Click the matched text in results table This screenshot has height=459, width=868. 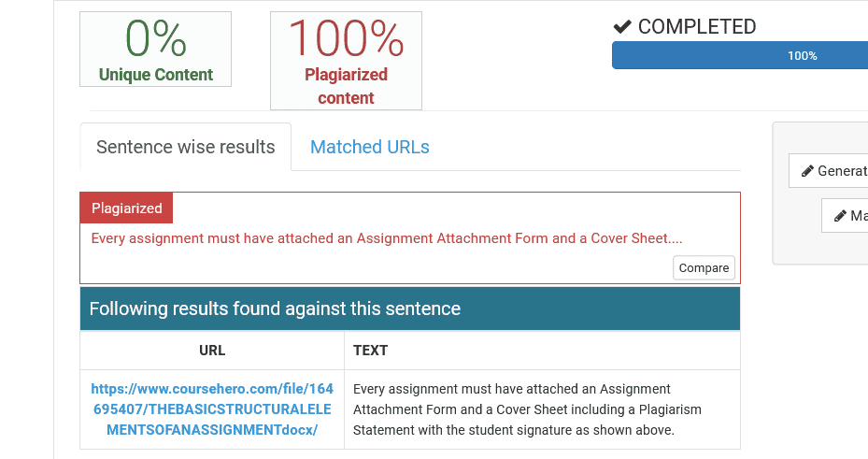point(527,409)
